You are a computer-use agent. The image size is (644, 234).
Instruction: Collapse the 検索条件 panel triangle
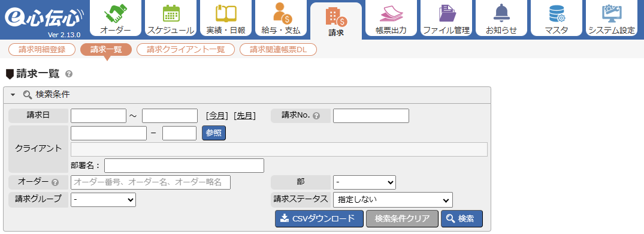(x=13, y=95)
